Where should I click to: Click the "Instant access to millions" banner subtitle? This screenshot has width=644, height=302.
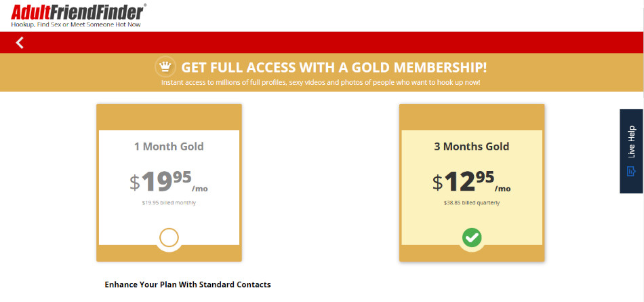pos(321,82)
